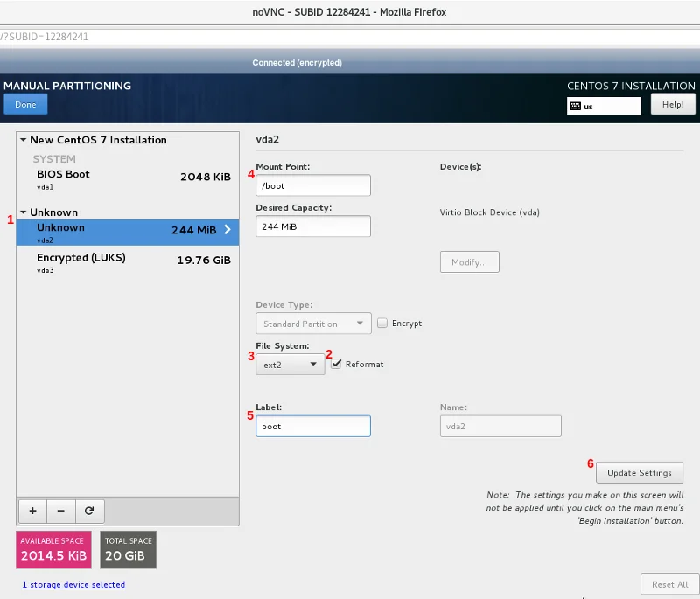Click the add partition plus icon

coord(32,510)
